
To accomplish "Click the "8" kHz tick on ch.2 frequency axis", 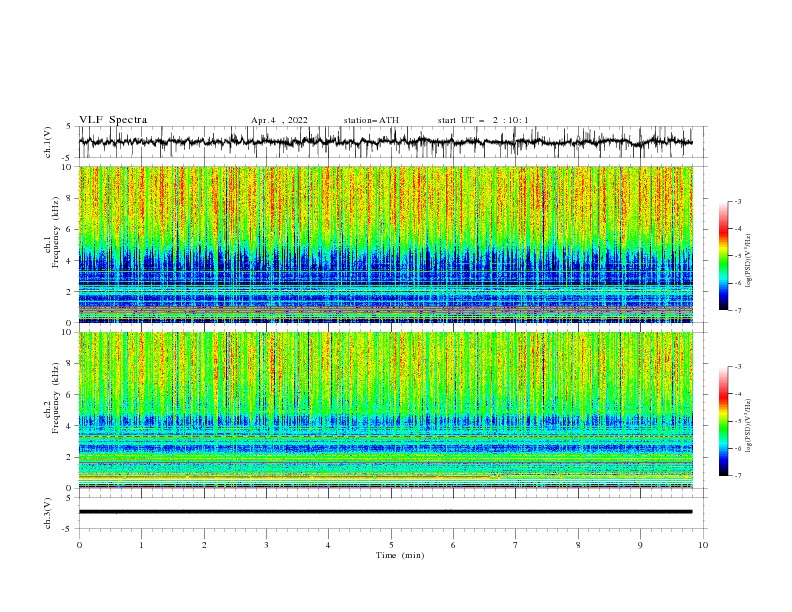I will tap(69, 364).
